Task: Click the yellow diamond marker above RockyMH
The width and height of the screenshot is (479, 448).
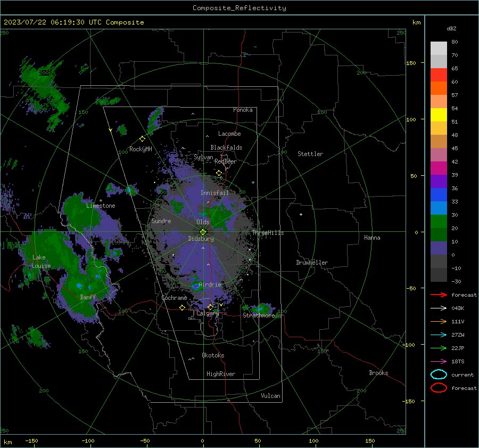Action: coord(142,139)
